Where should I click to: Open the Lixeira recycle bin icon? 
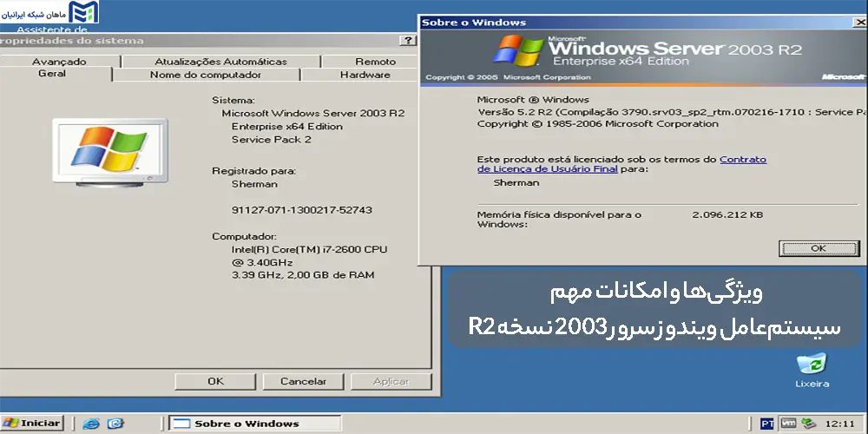pos(812,371)
